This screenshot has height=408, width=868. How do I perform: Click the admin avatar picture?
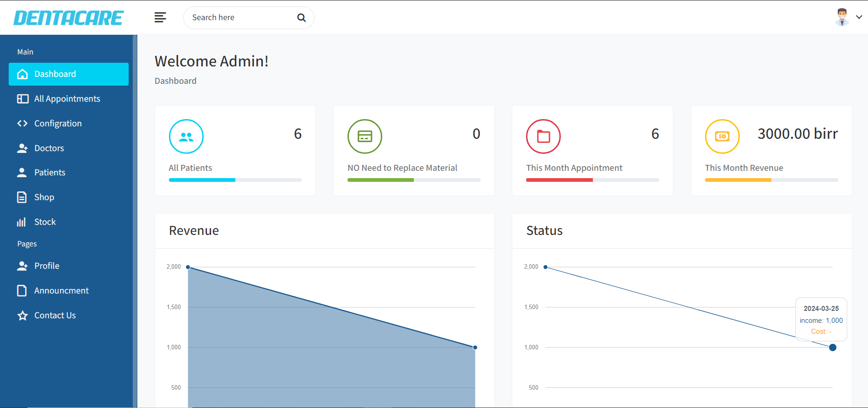842,17
